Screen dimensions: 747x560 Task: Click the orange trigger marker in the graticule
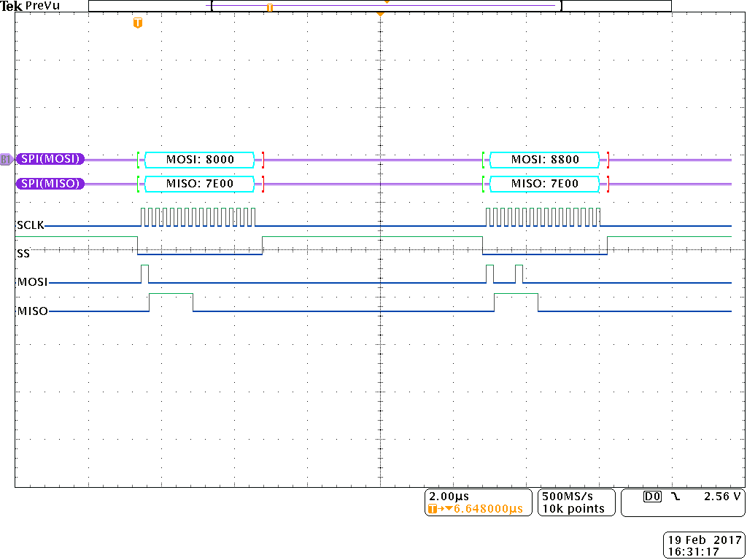[138, 23]
